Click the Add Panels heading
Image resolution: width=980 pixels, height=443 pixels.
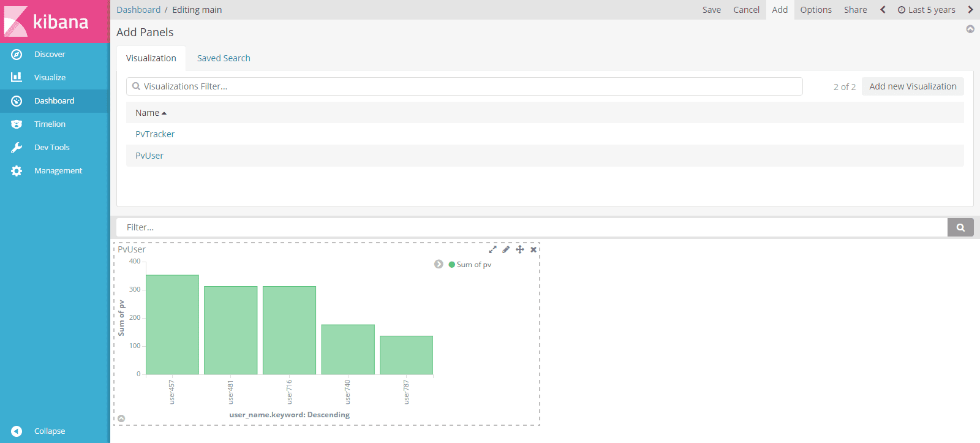145,32
